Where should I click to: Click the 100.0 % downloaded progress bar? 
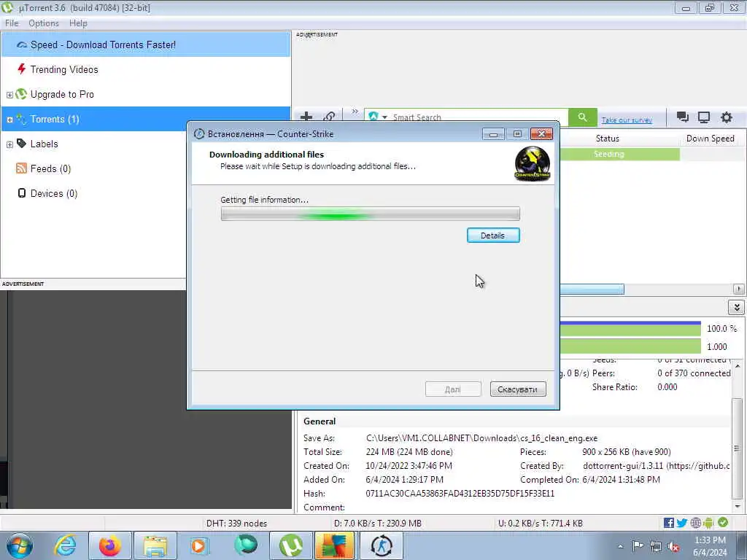click(x=630, y=328)
